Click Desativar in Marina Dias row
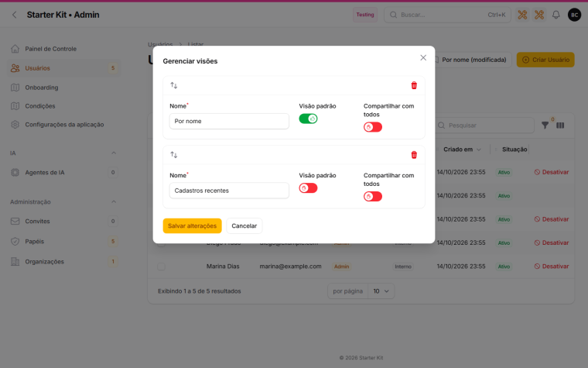 pos(552,267)
